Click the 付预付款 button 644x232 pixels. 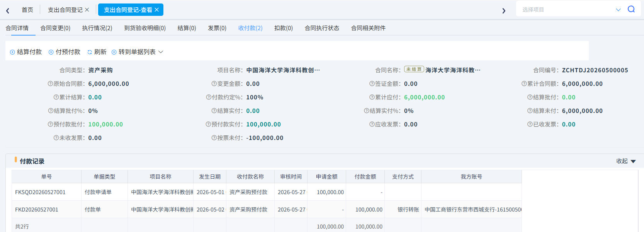pyautogui.click(x=65, y=52)
